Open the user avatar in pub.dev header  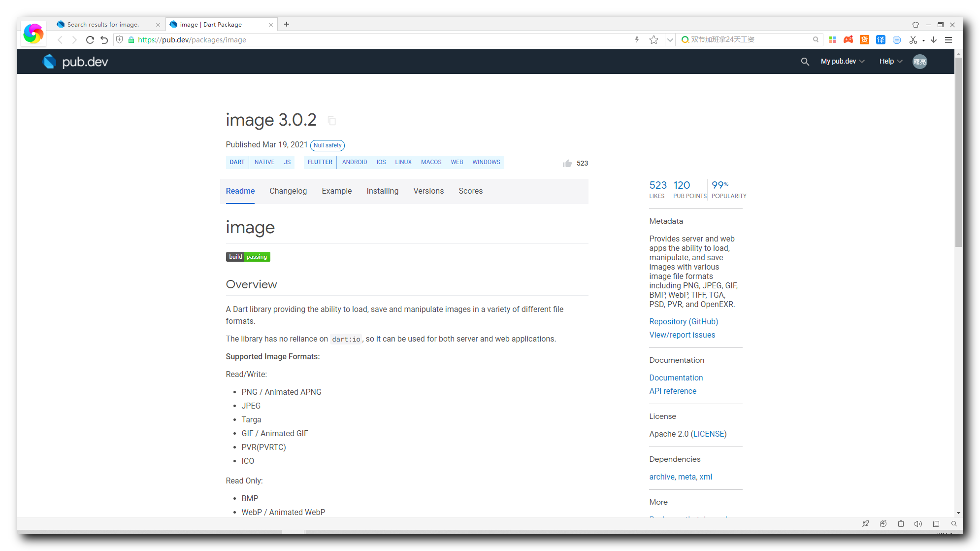(919, 62)
